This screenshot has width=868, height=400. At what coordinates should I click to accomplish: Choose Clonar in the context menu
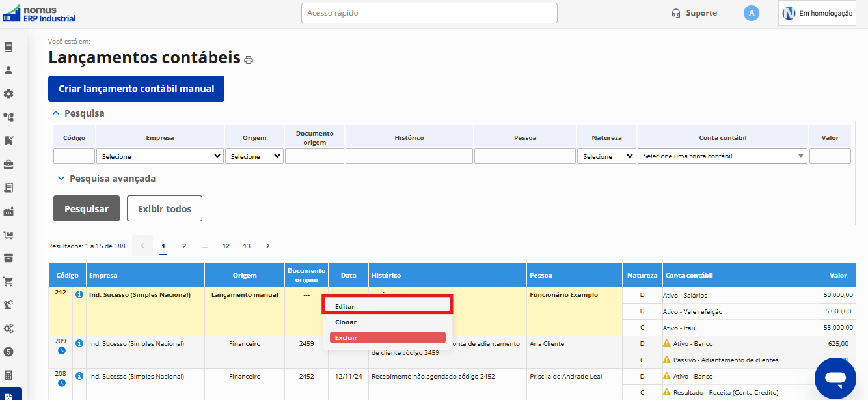pyautogui.click(x=387, y=322)
